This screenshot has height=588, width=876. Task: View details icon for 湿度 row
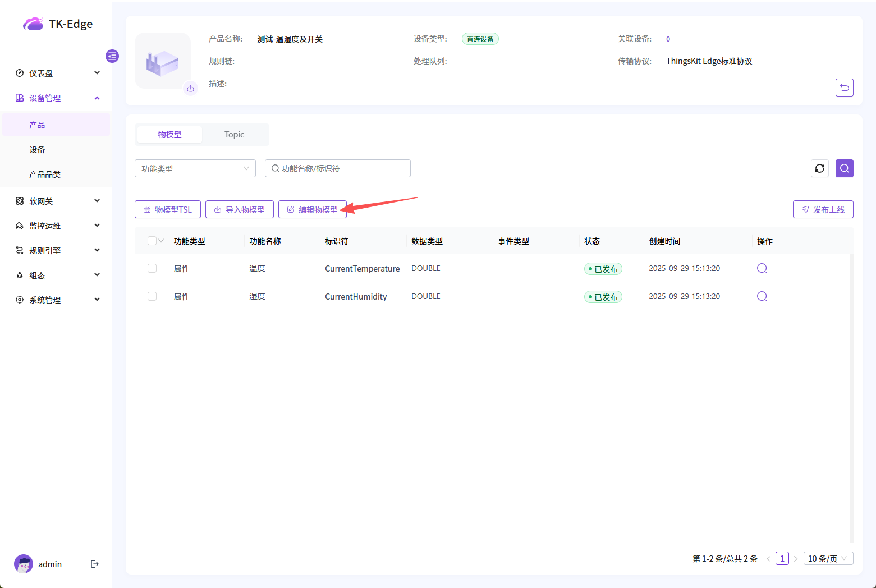[762, 296]
